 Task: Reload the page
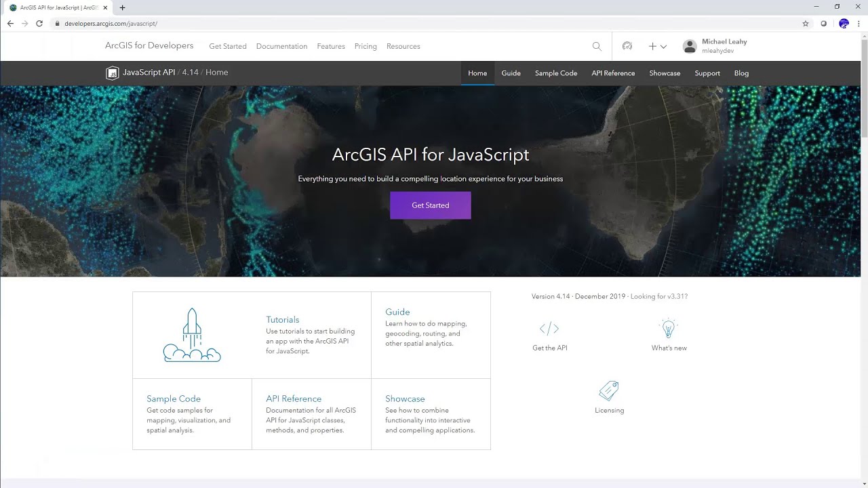(x=39, y=23)
